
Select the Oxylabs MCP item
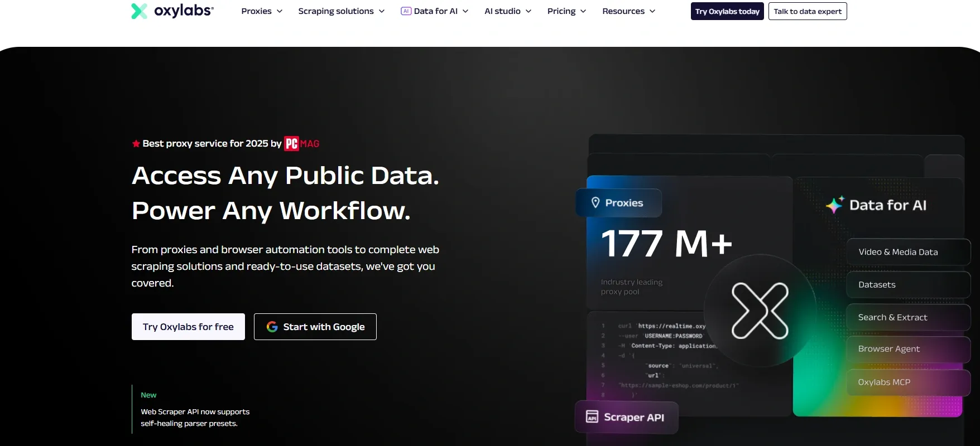pyautogui.click(x=909, y=382)
